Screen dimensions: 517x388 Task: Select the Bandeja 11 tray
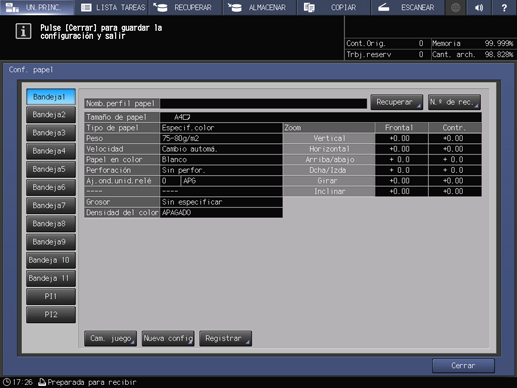click(51, 278)
